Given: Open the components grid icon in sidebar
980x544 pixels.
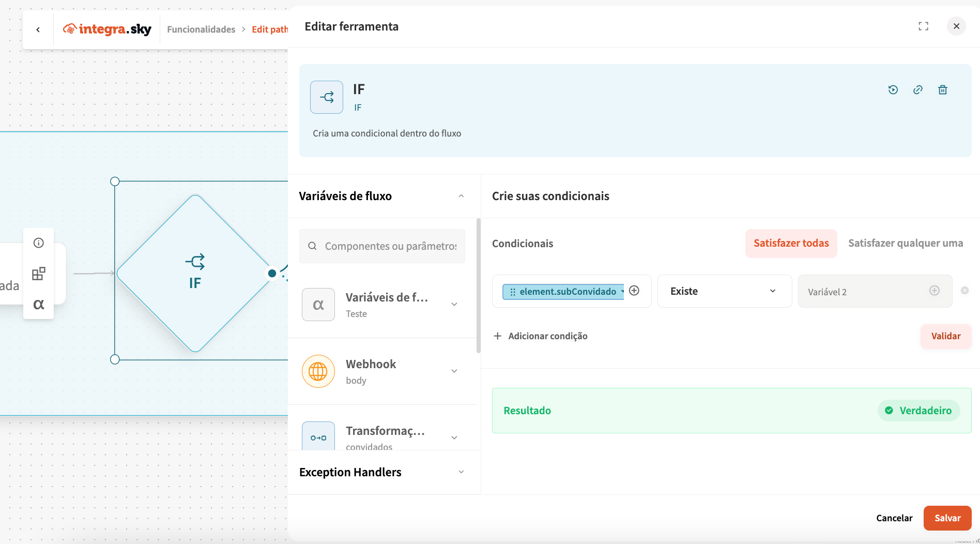Looking at the screenshot, I should (39, 274).
